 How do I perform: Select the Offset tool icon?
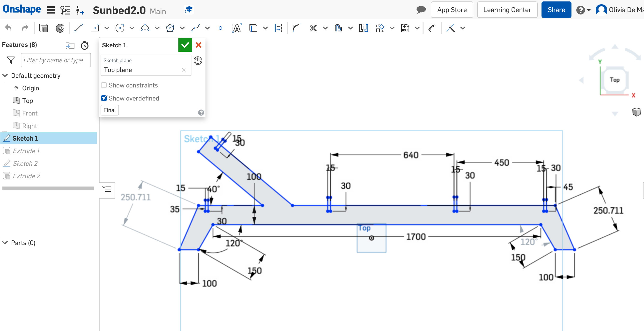click(x=338, y=28)
